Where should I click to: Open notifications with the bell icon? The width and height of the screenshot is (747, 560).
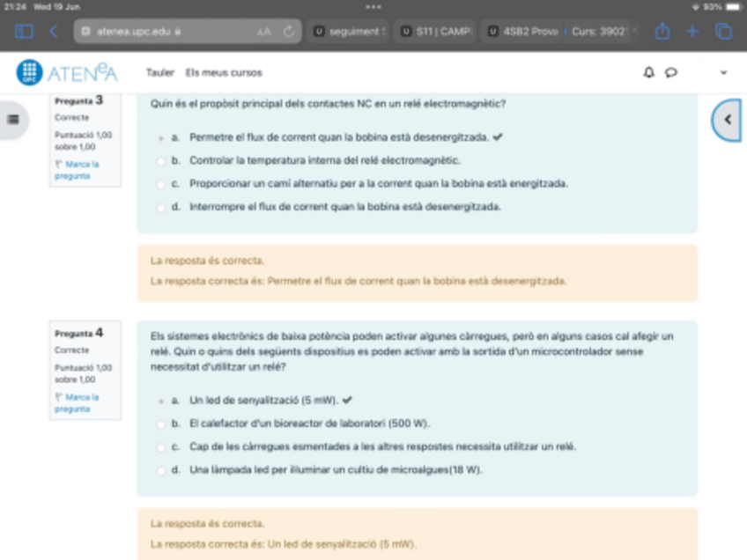[x=648, y=72]
